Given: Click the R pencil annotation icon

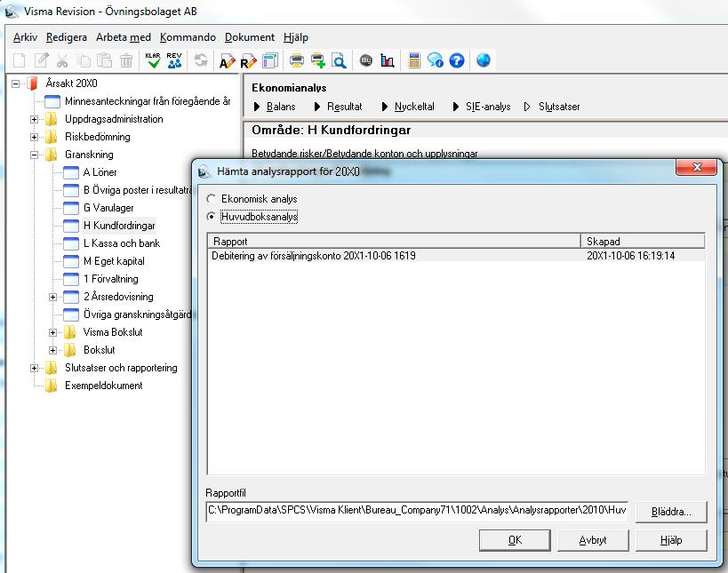Looking at the screenshot, I should (x=248, y=60).
